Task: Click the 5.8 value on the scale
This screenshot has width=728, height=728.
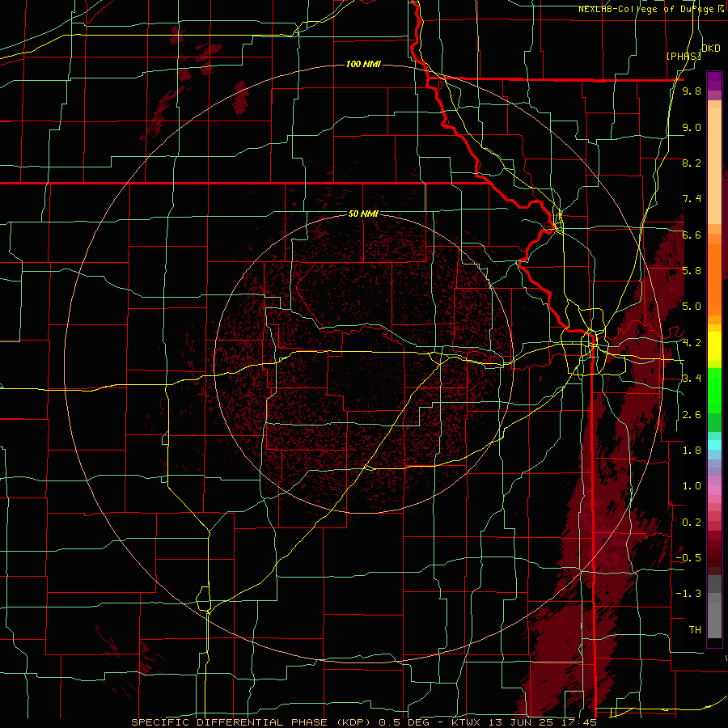Action: pos(692,271)
